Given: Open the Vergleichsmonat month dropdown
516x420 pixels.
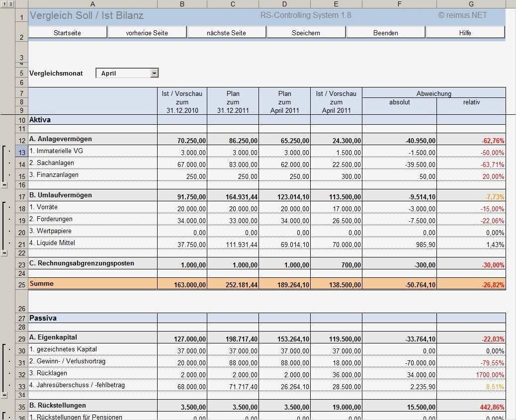Looking at the screenshot, I should coord(155,73).
